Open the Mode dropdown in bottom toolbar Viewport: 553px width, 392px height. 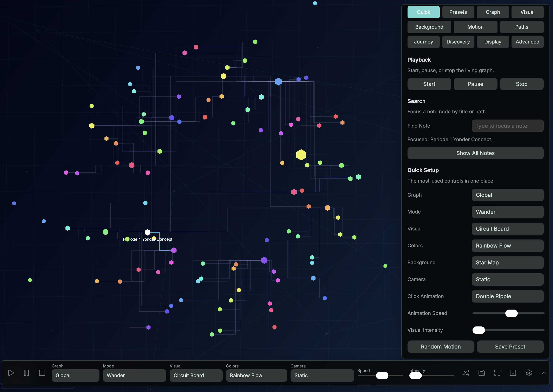coord(134,375)
